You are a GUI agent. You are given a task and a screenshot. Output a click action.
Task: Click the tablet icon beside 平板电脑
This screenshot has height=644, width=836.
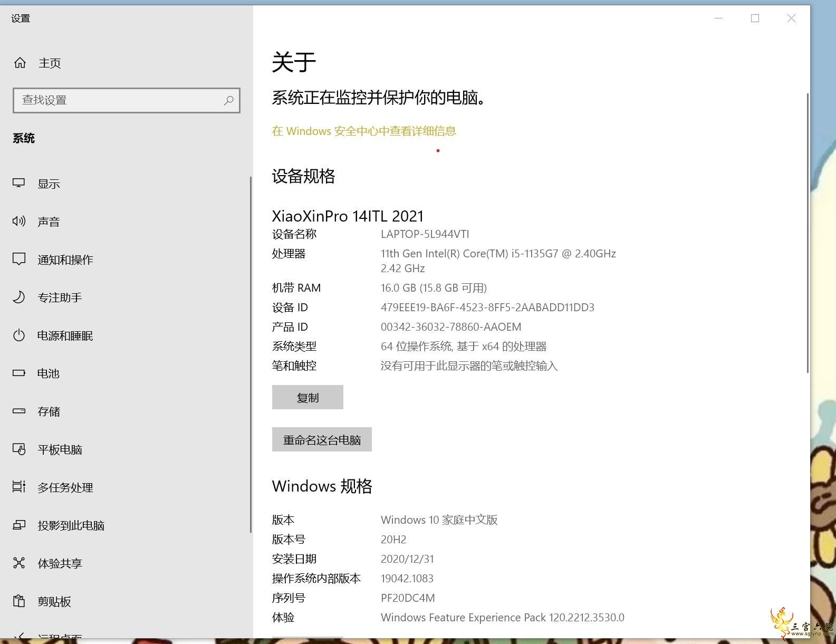pos(19,449)
